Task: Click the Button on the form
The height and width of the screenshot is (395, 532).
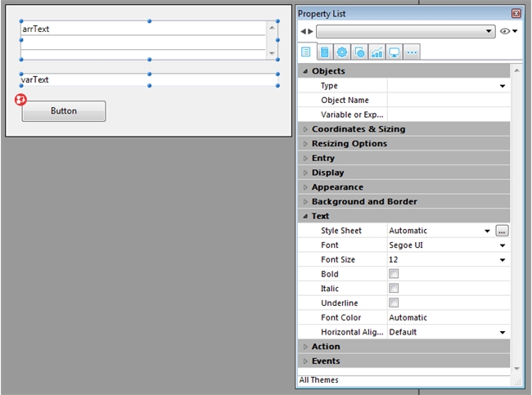Action: pyautogui.click(x=64, y=111)
